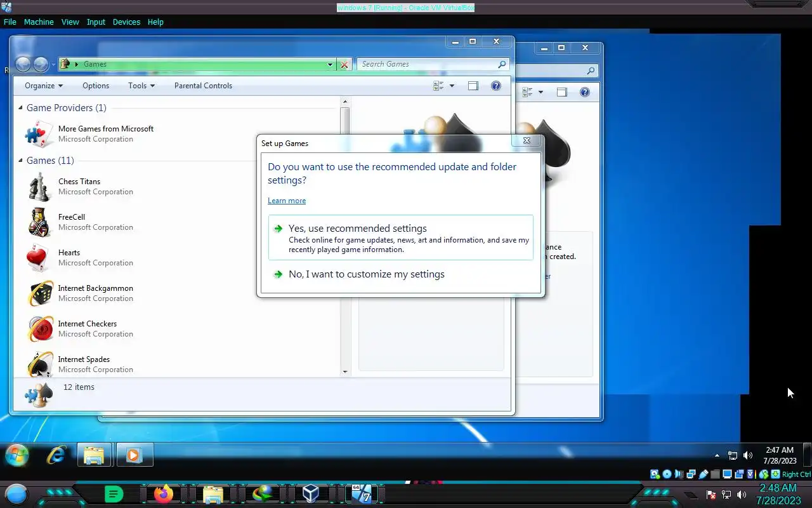Click the Windows 7 VM icon in host taskbar

[361, 494]
